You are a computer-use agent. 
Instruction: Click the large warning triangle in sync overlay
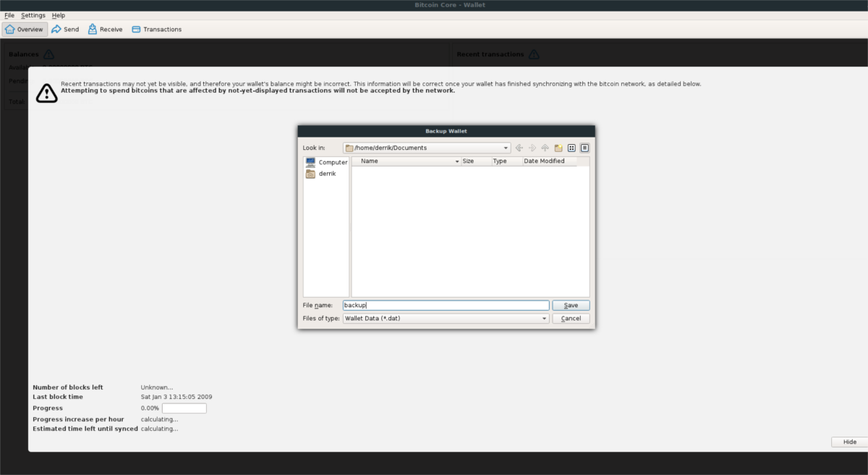[46, 92]
